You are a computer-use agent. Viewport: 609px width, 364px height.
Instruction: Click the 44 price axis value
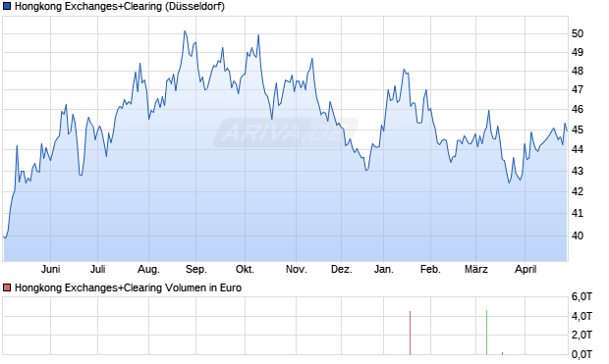click(x=578, y=149)
